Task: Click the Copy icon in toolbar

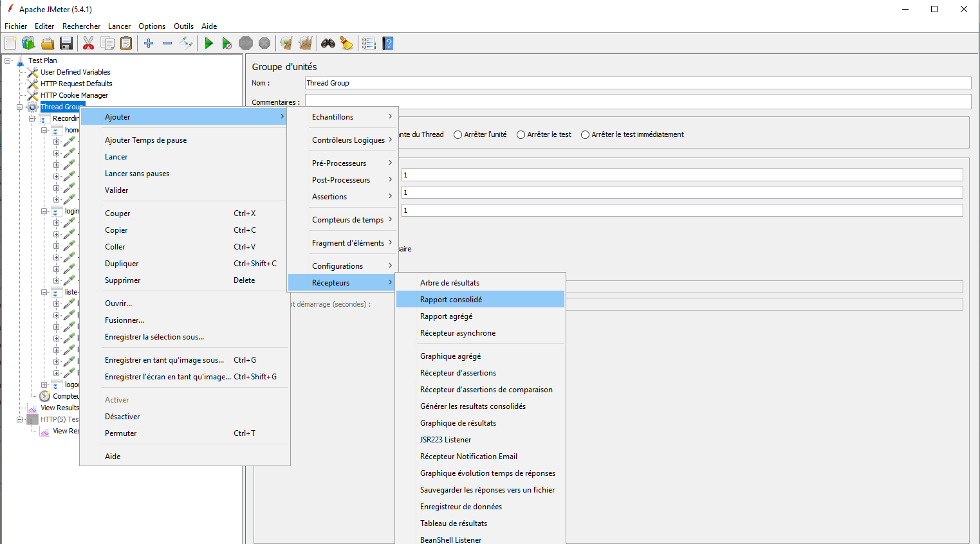Action: (107, 43)
